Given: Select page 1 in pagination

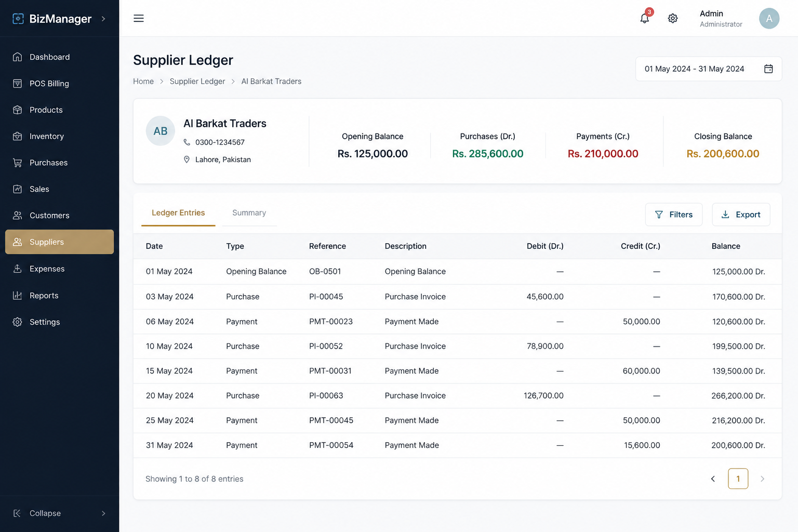Looking at the screenshot, I should coord(738,478).
